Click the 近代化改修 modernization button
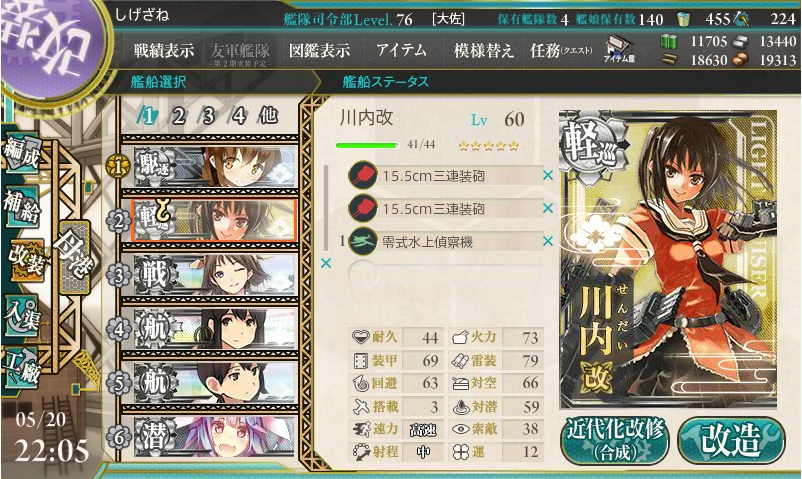 tap(615, 441)
